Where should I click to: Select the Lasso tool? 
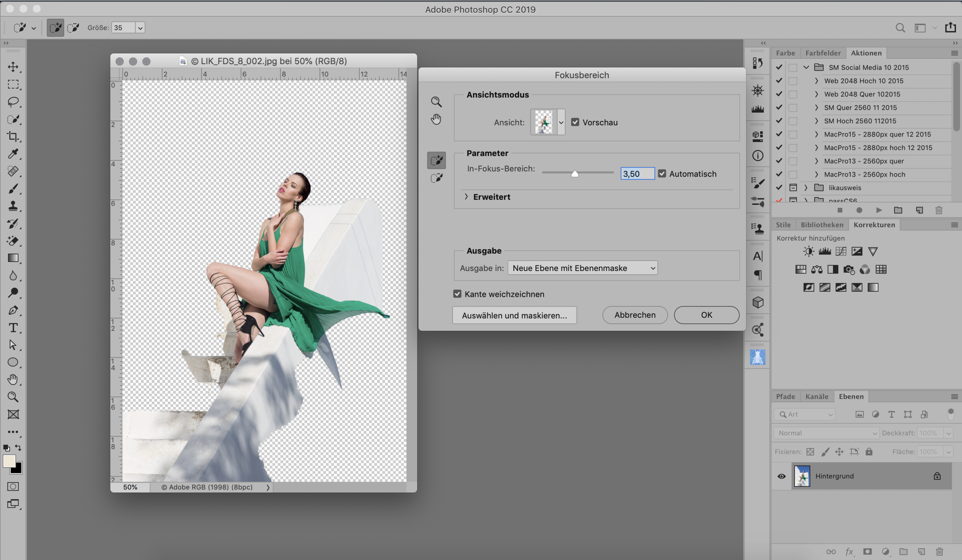[13, 102]
